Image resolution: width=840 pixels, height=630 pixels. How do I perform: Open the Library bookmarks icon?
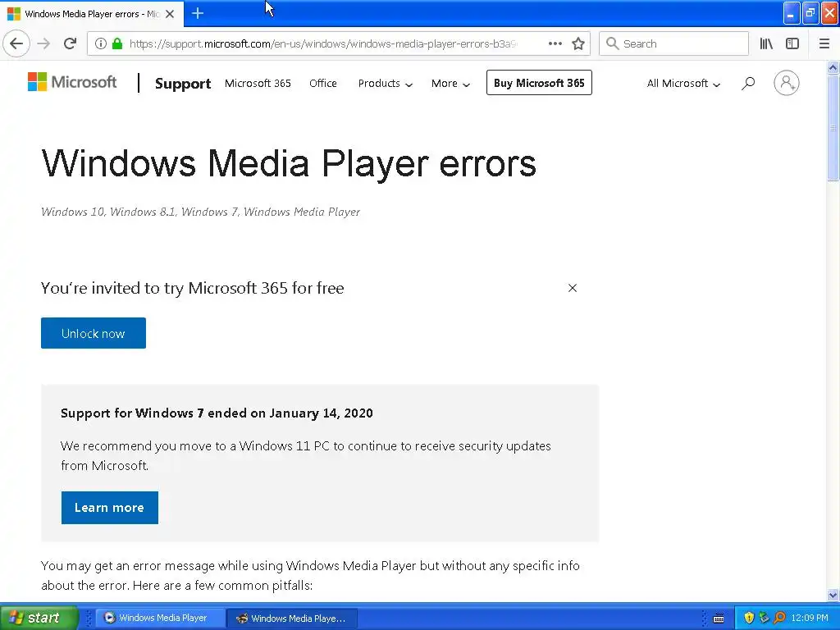coord(766,44)
